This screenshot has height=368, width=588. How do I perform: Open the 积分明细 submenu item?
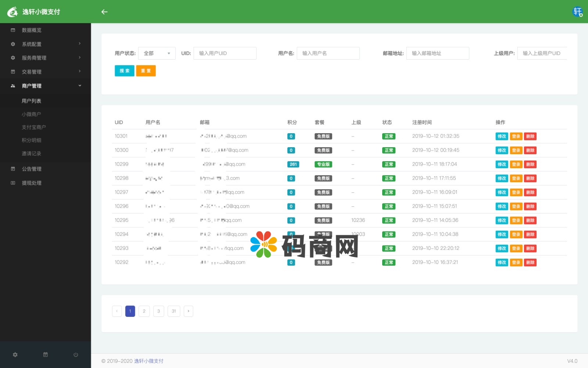tap(31, 140)
